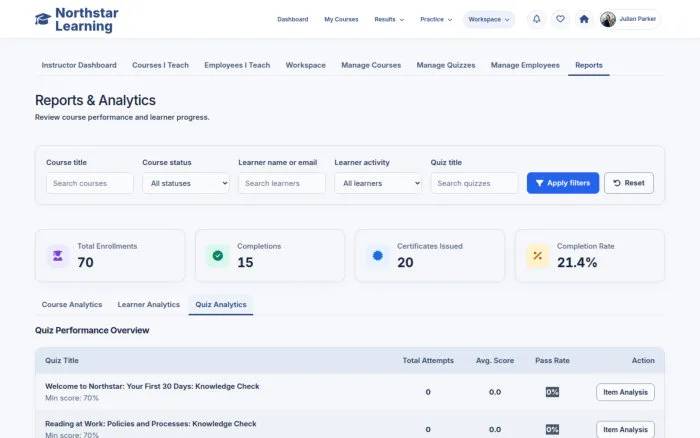Viewport: 700px width, 438px height.
Task: Click the Total Attempts column header
Action: [428, 360]
